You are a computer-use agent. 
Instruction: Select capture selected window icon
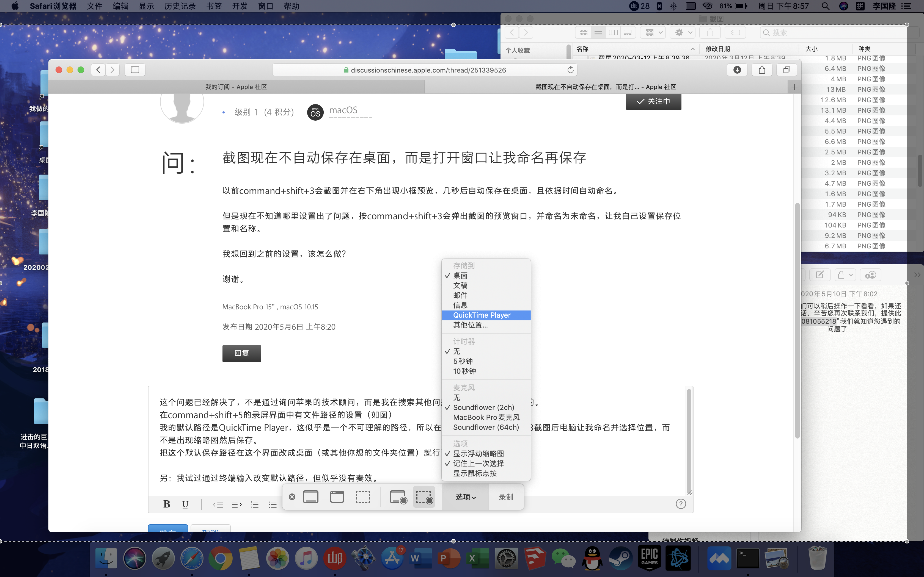click(337, 497)
